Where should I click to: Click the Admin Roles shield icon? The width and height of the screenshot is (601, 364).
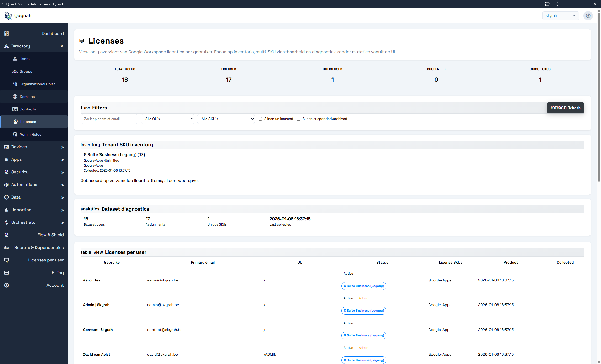(x=15, y=134)
